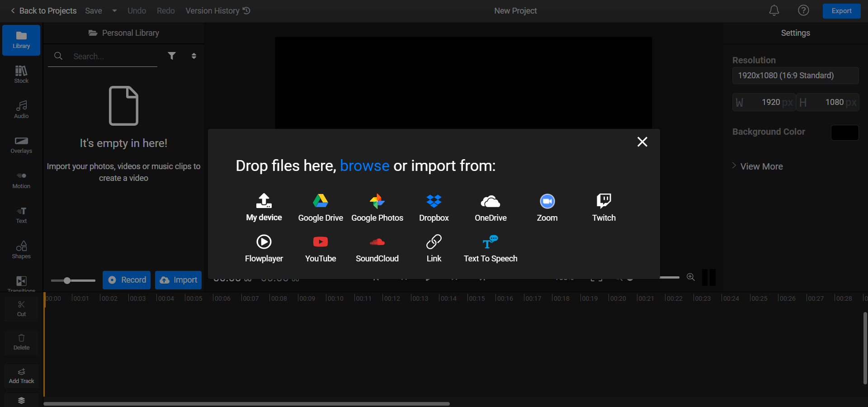The image size is (868, 407).
Task: Open the library sort order control
Action: coord(194,56)
